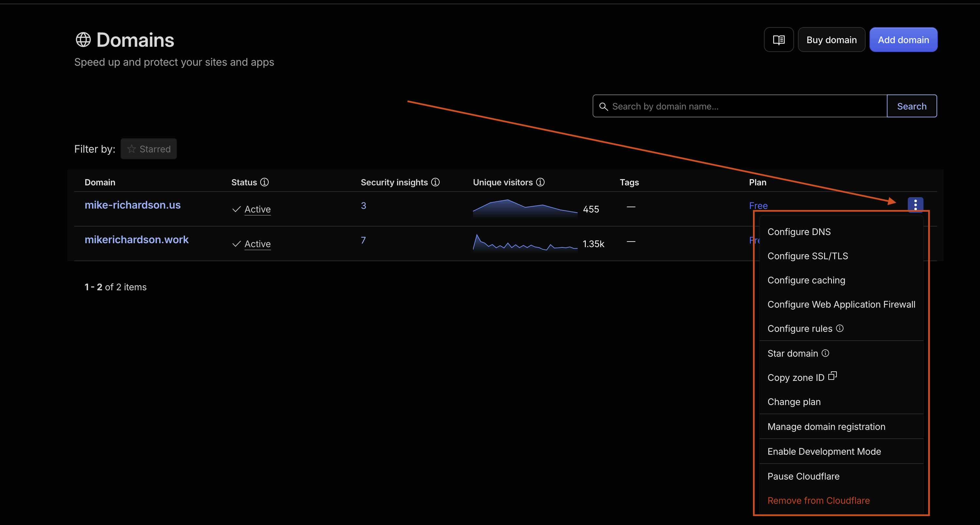Image resolution: width=980 pixels, height=525 pixels.
Task: Click the visitors sparkline for mike-richardson.us
Action: click(x=525, y=208)
